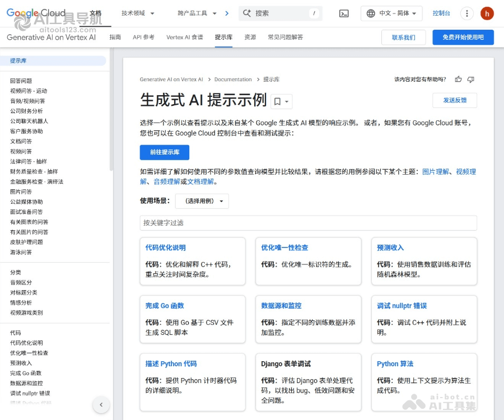Open the 选择用例 use case dropdown
This screenshot has width=504, height=420.
pos(202,201)
